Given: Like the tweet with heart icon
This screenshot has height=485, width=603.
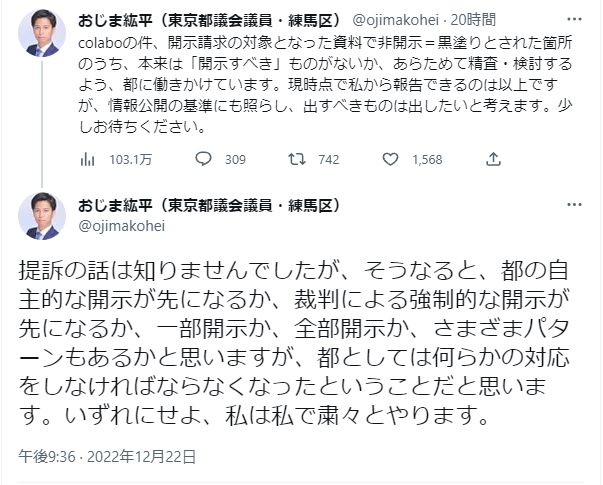Looking at the screenshot, I should 393,158.
